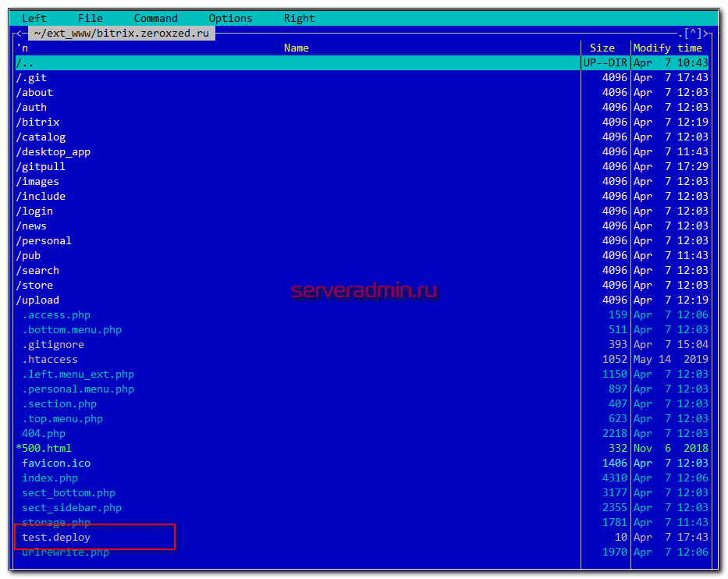Sort by the Size column header
The image size is (728, 579).
pyautogui.click(x=602, y=48)
